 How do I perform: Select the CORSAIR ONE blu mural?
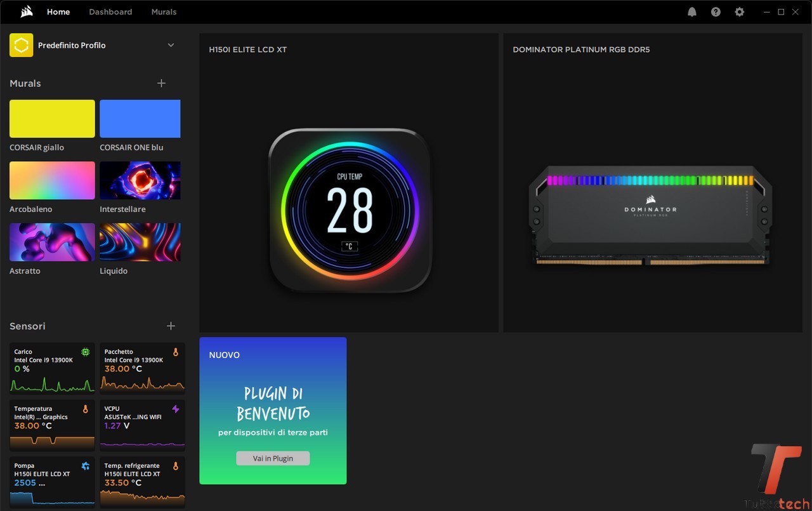coord(140,119)
